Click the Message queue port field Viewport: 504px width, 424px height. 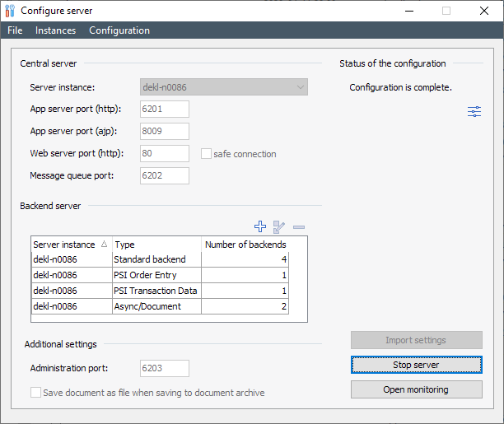pyautogui.click(x=165, y=175)
